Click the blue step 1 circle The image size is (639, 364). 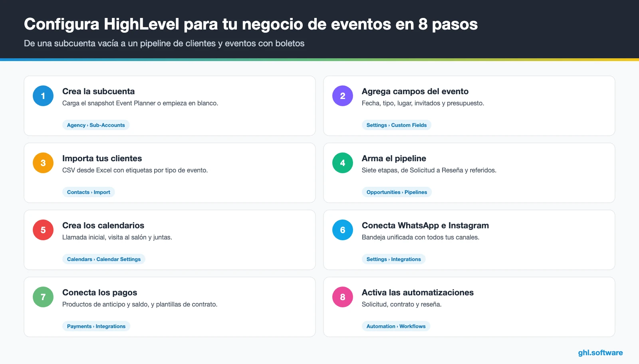coord(43,96)
